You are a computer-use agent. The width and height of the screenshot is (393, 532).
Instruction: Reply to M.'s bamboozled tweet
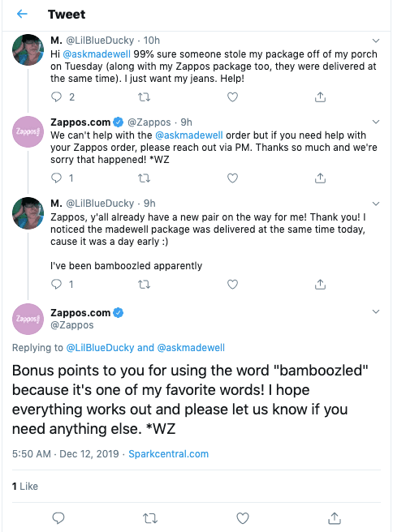56,285
